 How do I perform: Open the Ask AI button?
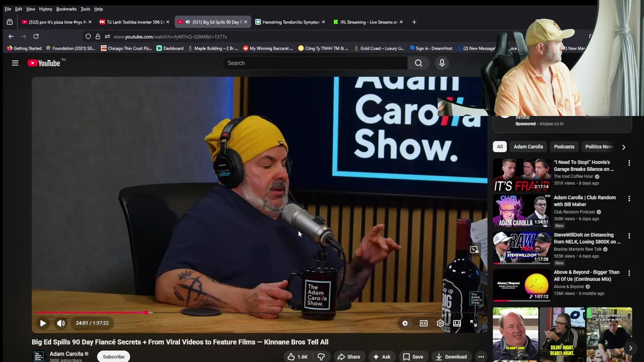click(381, 357)
